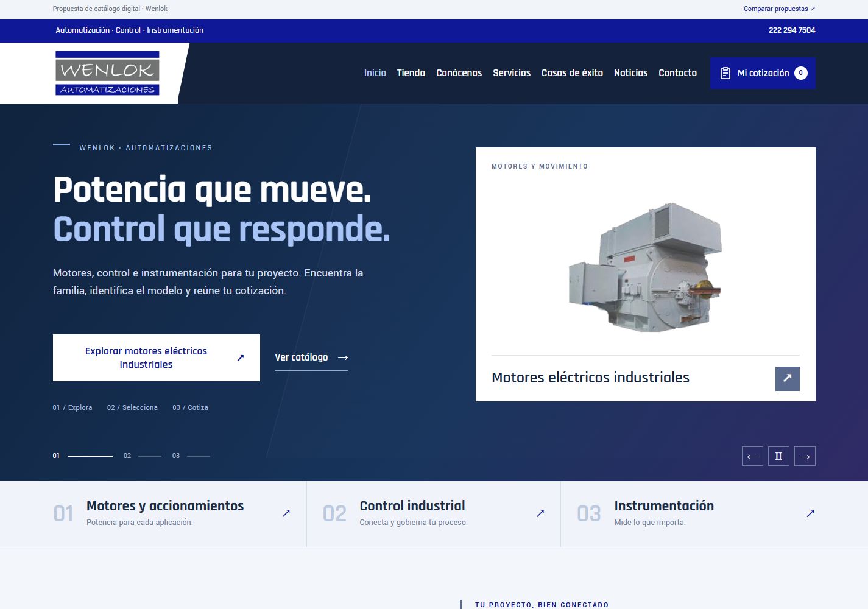The image size is (868, 609).
Task: Call phone number 222 294 7504
Action: pos(792,30)
